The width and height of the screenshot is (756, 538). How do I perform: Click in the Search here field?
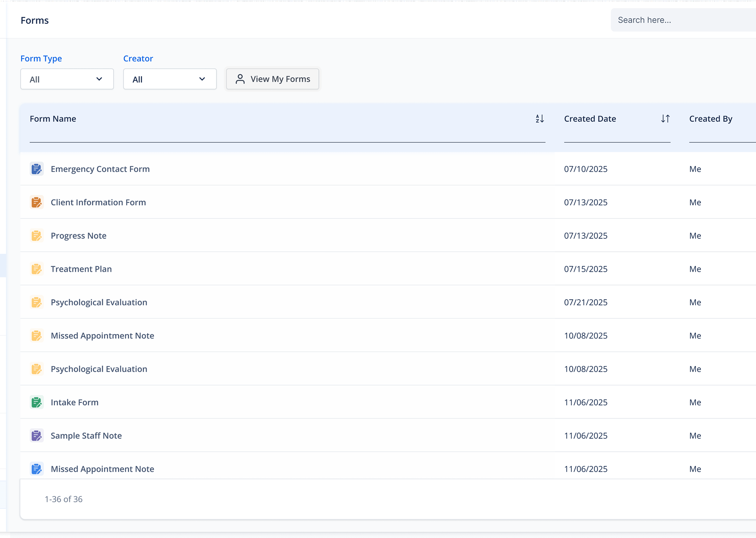(x=683, y=20)
